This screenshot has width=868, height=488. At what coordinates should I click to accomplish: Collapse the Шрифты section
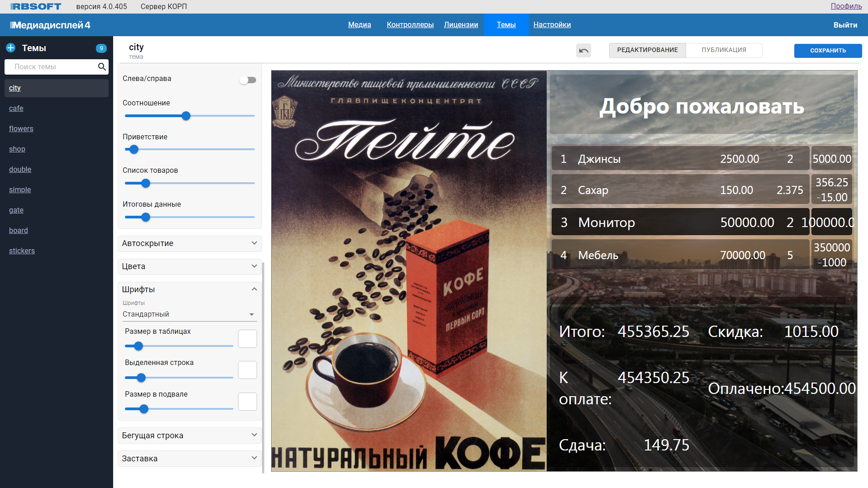(190, 289)
